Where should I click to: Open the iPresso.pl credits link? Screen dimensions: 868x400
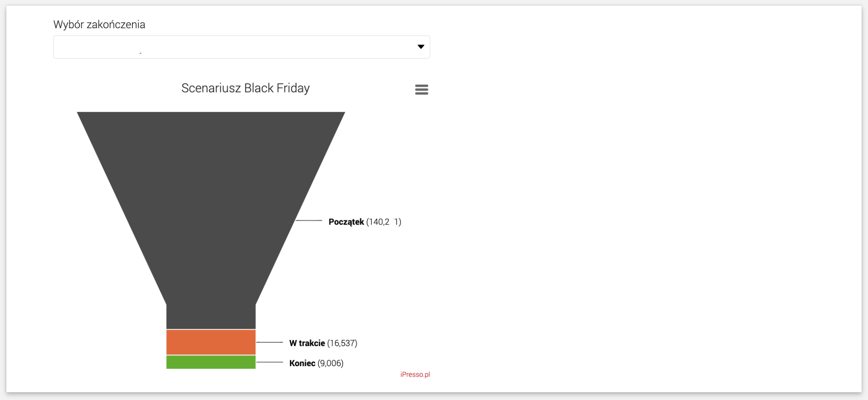[x=415, y=374]
